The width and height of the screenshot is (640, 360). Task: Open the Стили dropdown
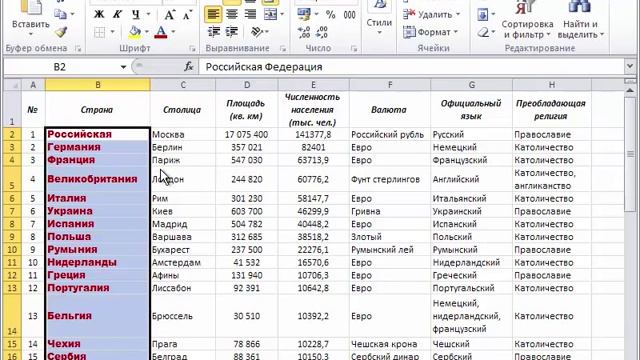click(x=379, y=18)
